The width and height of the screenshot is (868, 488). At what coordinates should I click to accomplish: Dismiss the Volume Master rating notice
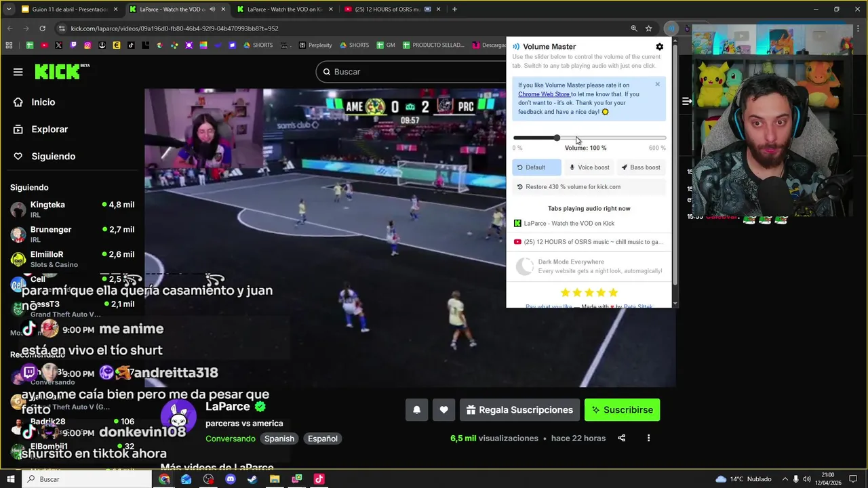(657, 84)
